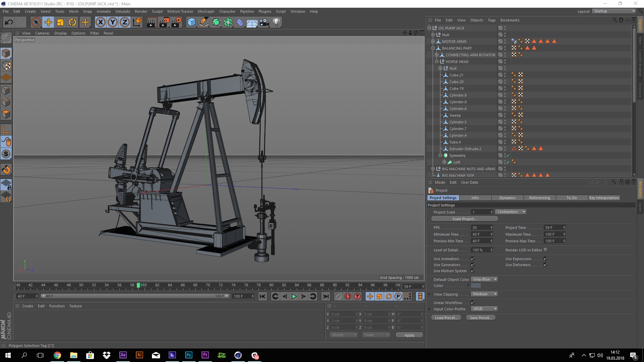
Task: Click the FPS input field
Action: pyautogui.click(x=482, y=228)
